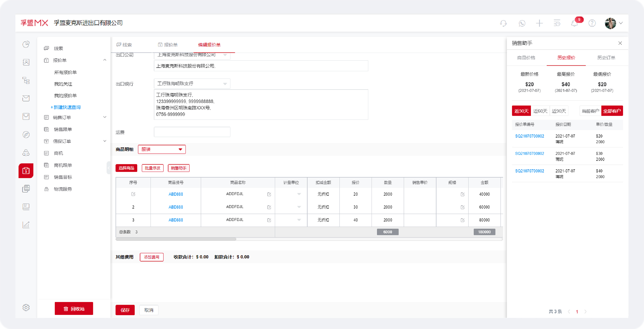This screenshot has height=329, width=644.
Task: Click the plus icon in the top bar
Action: tap(539, 23)
